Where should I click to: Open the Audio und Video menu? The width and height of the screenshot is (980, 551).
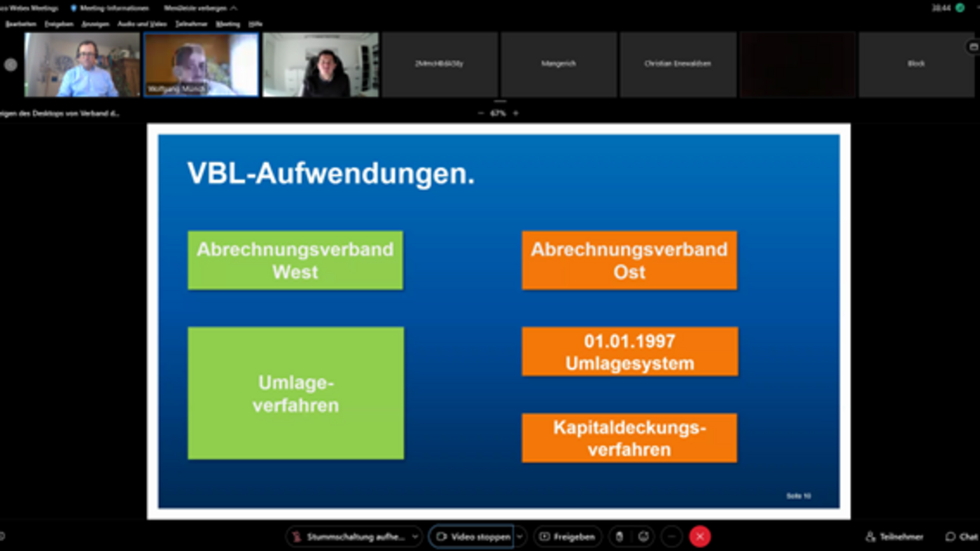click(x=142, y=24)
